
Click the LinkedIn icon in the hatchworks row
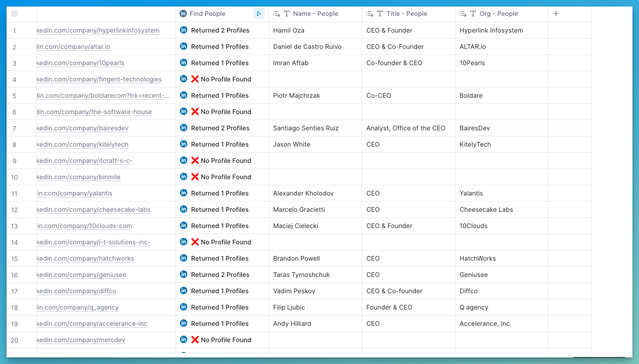point(184,258)
